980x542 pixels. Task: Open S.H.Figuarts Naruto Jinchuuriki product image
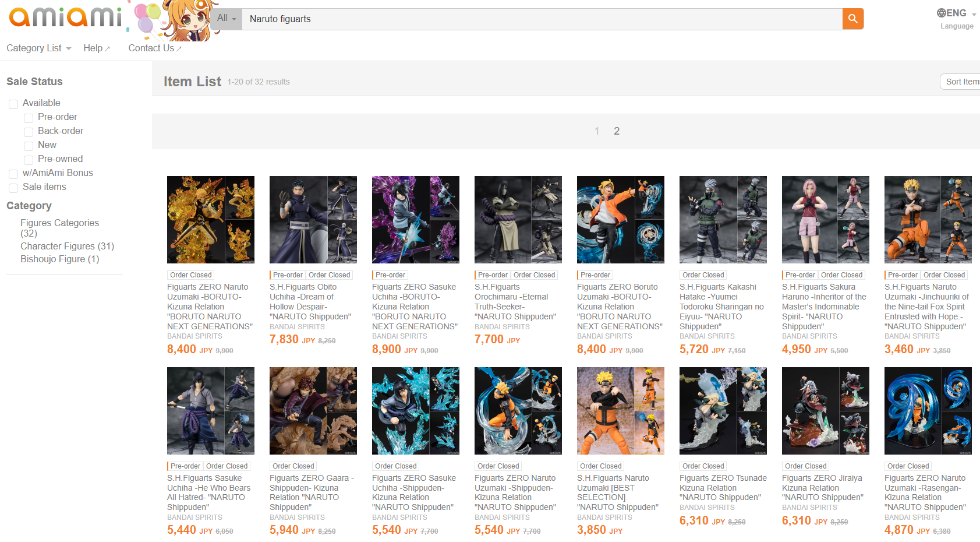(x=928, y=220)
